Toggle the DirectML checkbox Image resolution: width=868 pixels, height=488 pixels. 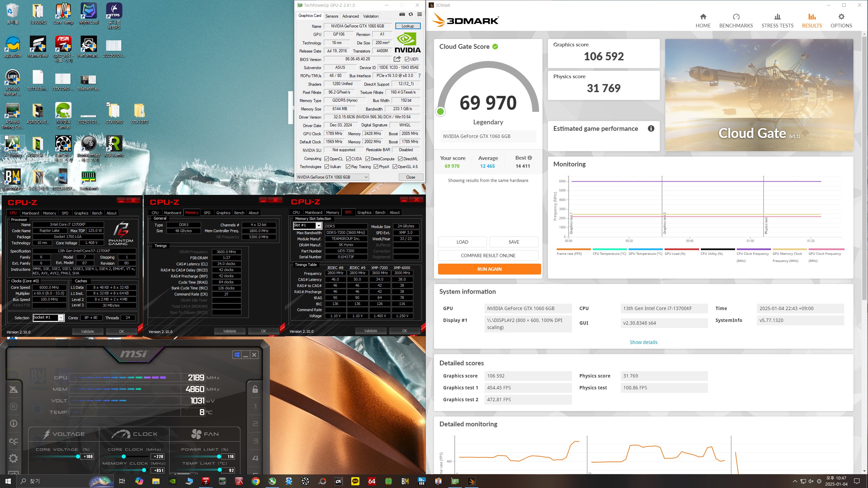tap(400, 159)
